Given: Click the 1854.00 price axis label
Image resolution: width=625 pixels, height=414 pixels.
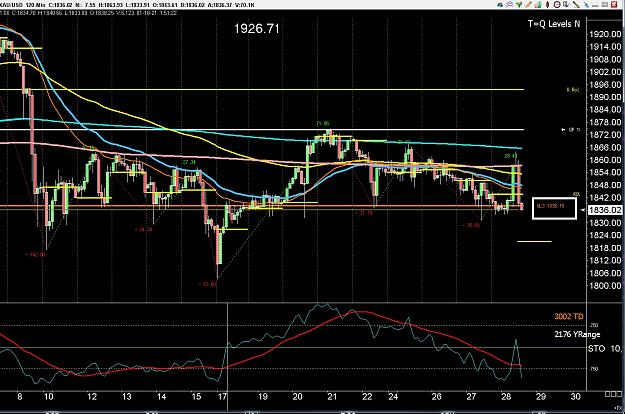Looking at the screenshot, I should pyautogui.click(x=605, y=173).
